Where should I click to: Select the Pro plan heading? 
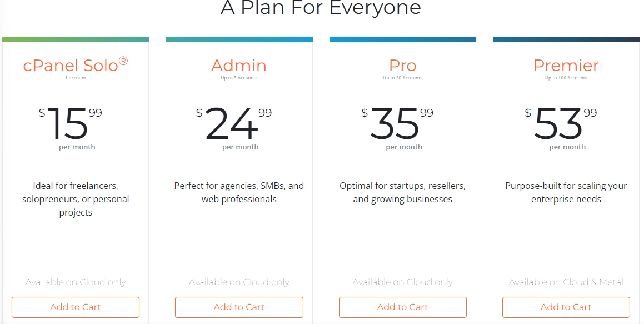[402, 65]
